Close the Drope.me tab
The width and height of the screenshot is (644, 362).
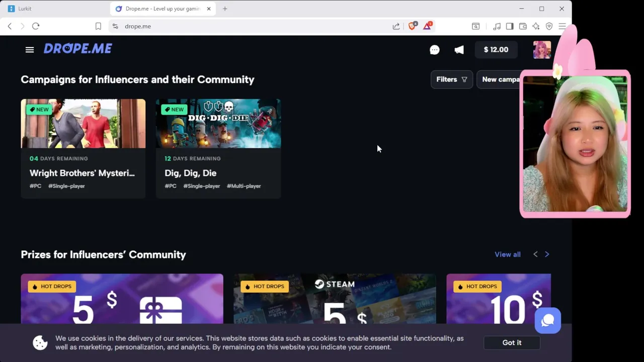[209, 9]
